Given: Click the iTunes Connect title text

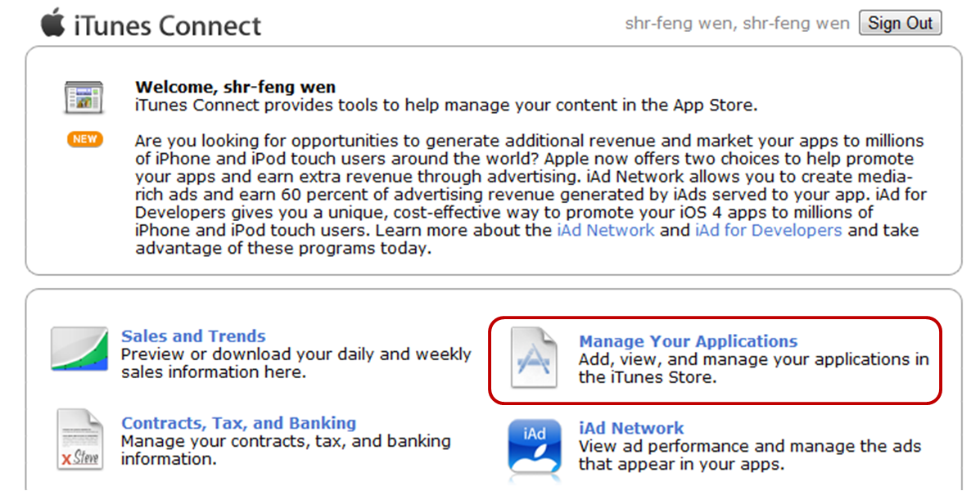Looking at the screenshot, I should pyautogui.click(x=168, y=25).
